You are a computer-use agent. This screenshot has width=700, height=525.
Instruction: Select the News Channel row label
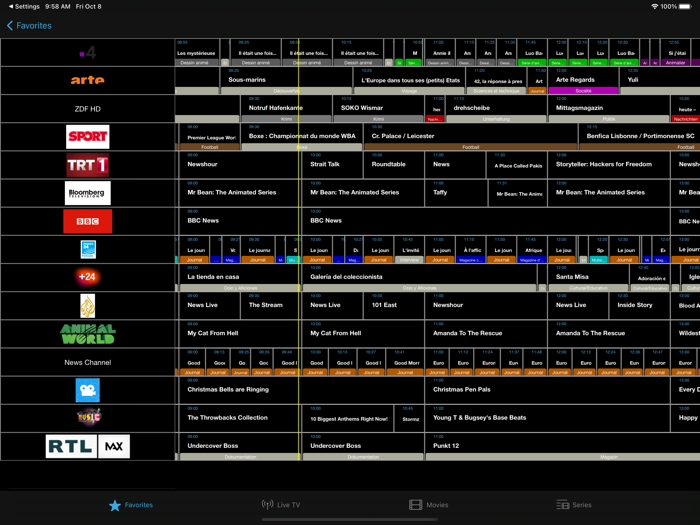88,362
